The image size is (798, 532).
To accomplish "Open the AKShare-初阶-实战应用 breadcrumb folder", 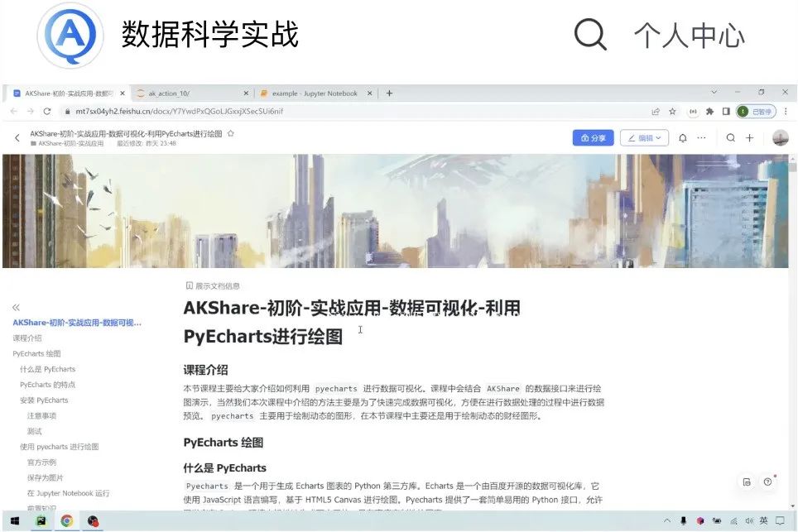I will click(67, 144).
